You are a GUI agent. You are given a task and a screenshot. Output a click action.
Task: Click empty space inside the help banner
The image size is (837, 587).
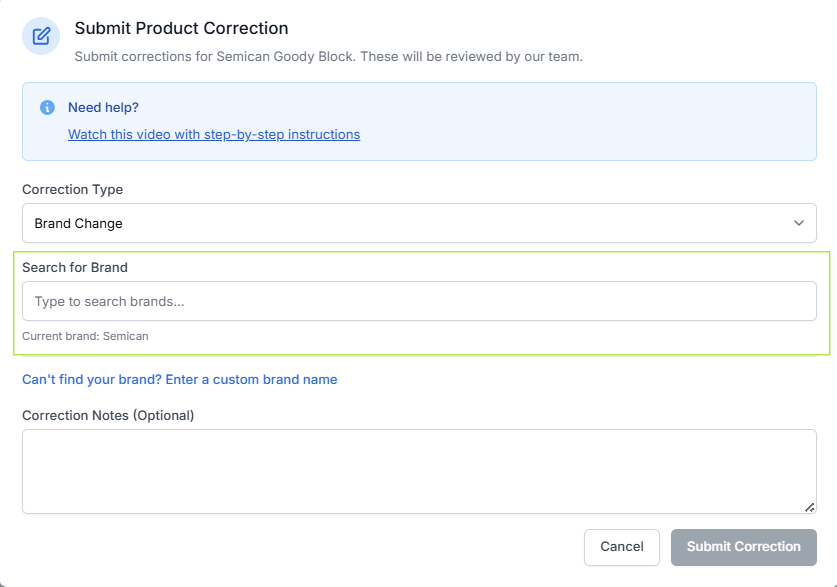(600, 122)
